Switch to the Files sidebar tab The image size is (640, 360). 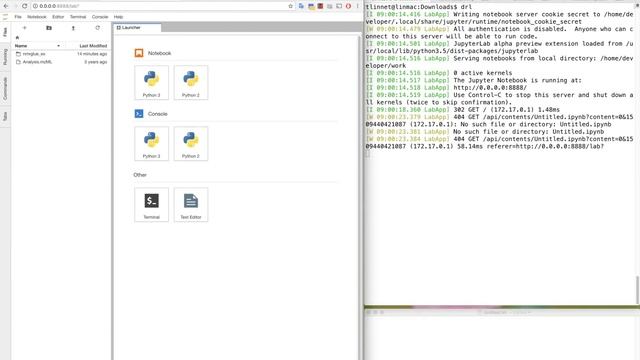[5, 32]
